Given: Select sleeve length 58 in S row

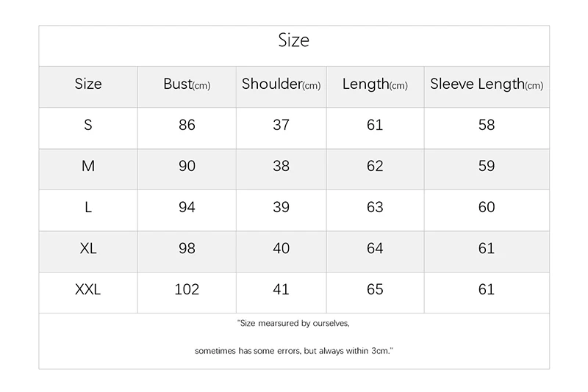Looking at the screenshot, I should [487, 125].
